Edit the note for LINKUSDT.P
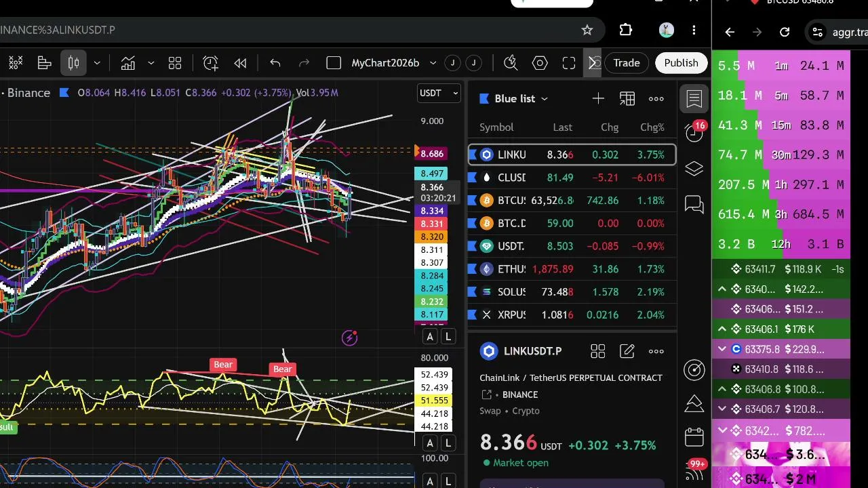Viewport: 868px width, 488px height. [x=627, y=351]
